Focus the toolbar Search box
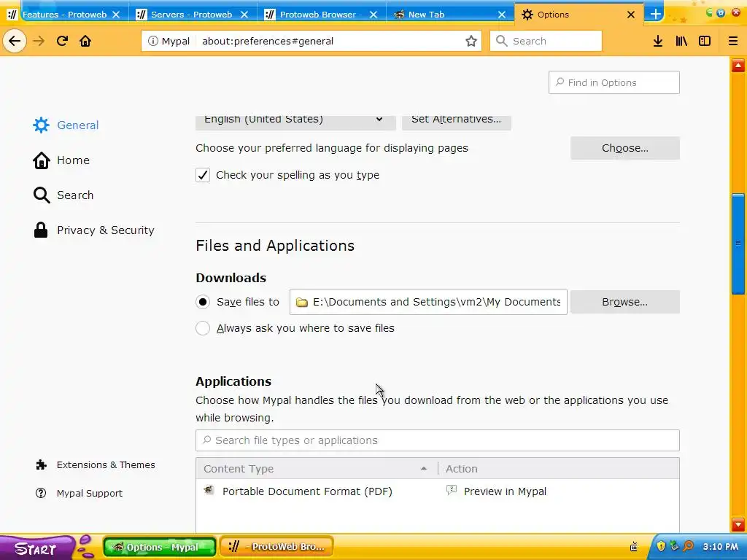Screen dimensions: 747x560 (x=546, y=41)
